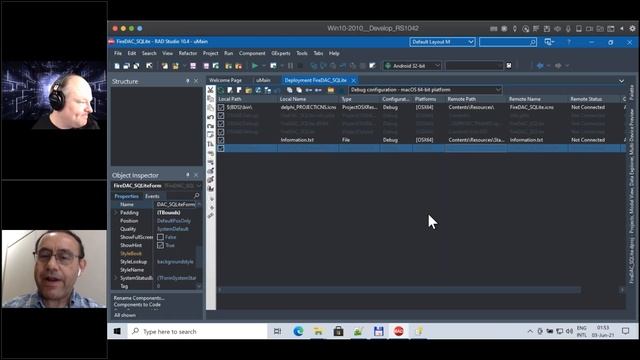Click the forward navigation arrow
This screenshot has height=360, width=640.
point(558,66)
